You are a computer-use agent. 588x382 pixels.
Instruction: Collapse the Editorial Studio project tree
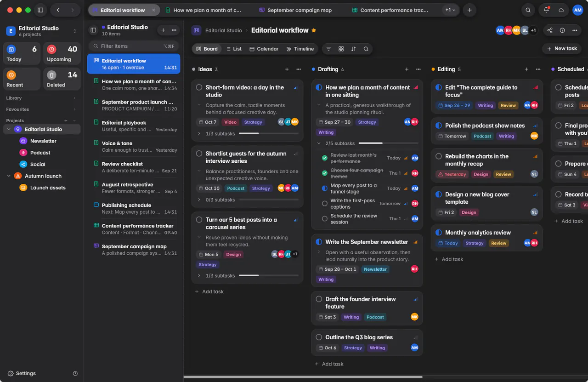pos(9,130)
